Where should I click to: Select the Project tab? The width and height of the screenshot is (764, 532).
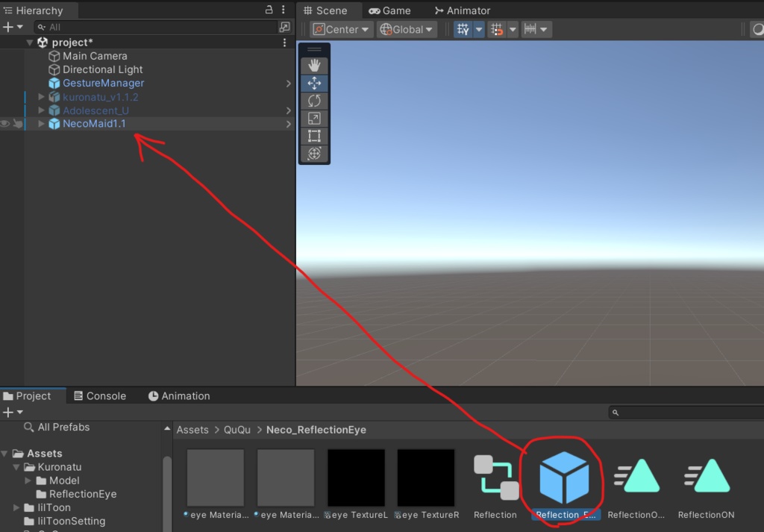coord(28,396)
